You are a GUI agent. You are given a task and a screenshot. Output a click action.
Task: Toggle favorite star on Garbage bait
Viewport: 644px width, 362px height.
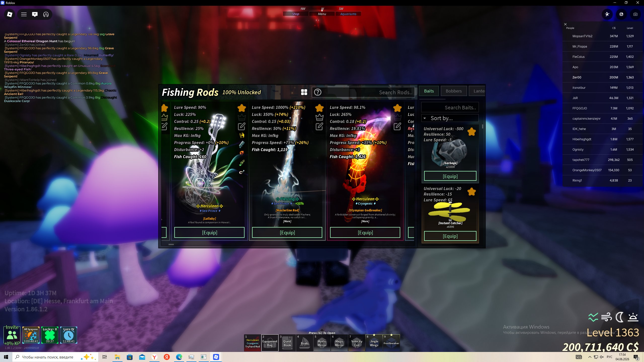point(472,132)
